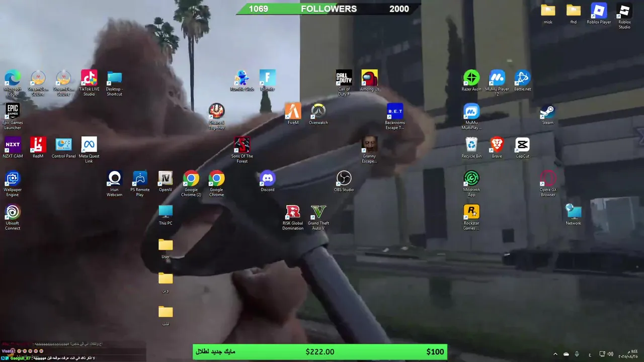
Task: Open Razer Axon icon
Action: pyautogui.click(x=471, y=80)
